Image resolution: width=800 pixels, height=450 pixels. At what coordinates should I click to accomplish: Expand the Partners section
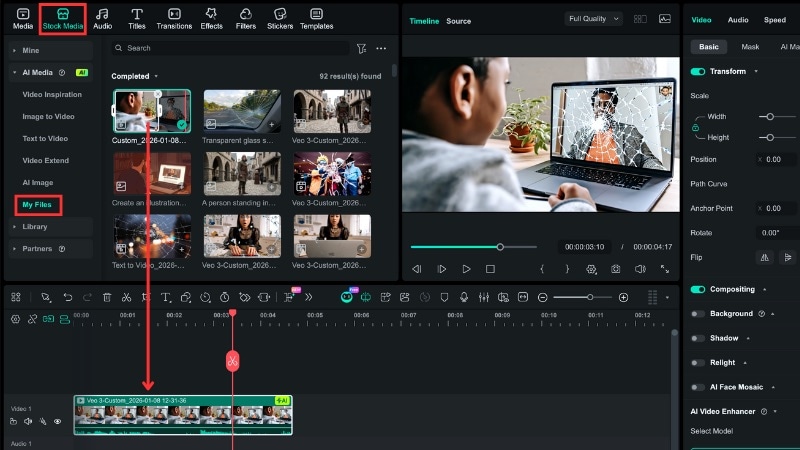pos(50,248)
